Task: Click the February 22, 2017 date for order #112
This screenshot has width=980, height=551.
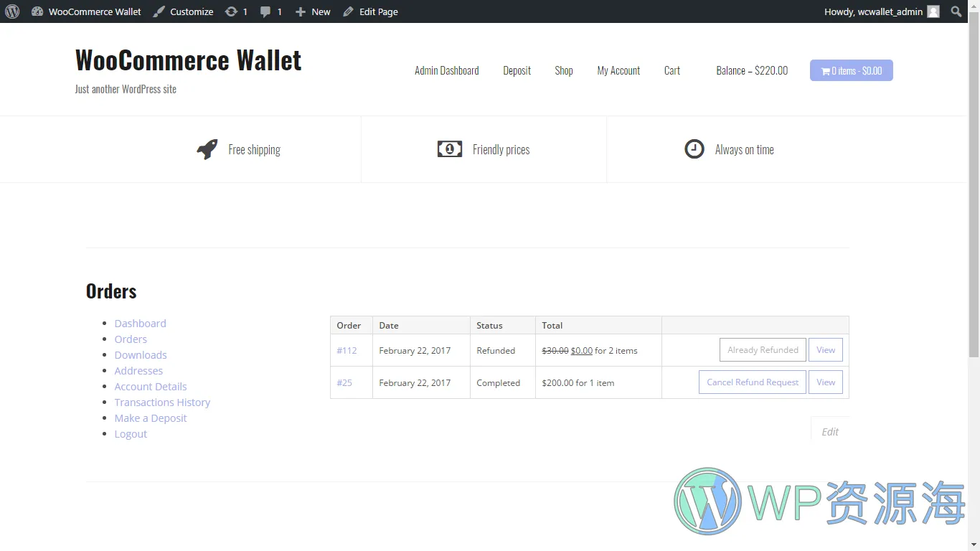Action: [415, 351]
